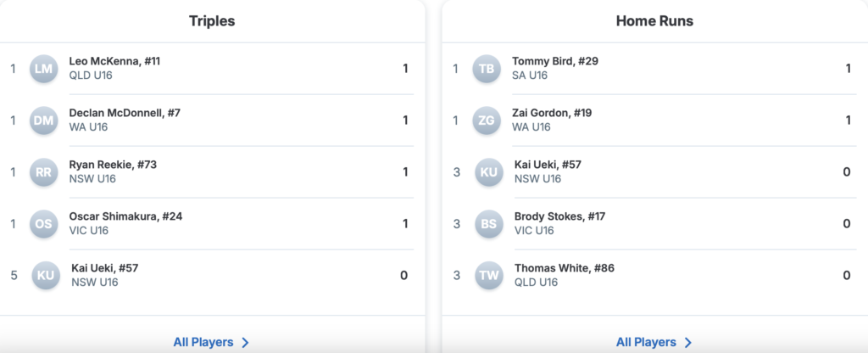Expand the chevron beside Triples All Players

click(x=245, y=343)
